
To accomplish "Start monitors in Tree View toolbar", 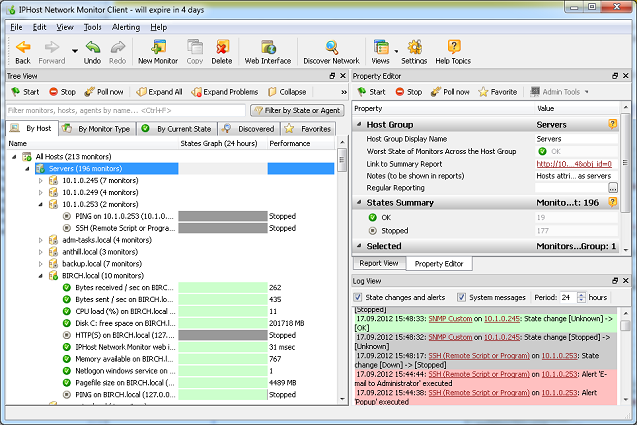I will [25, 92].
